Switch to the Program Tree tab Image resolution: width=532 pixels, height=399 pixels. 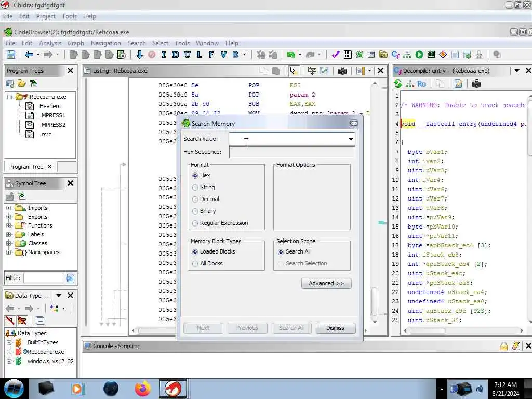26,167
